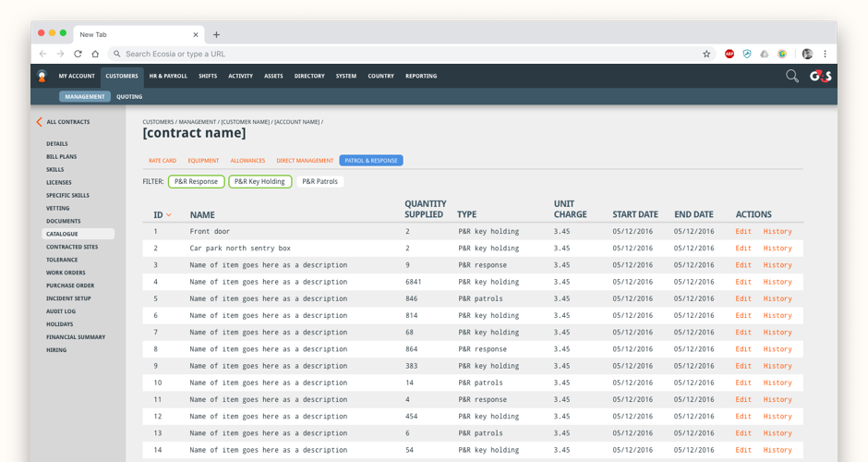Image resolution: width=868 pixels, height=462 pixels.
Task: Sort table by ID column arrow
Action: coord(169,215)
